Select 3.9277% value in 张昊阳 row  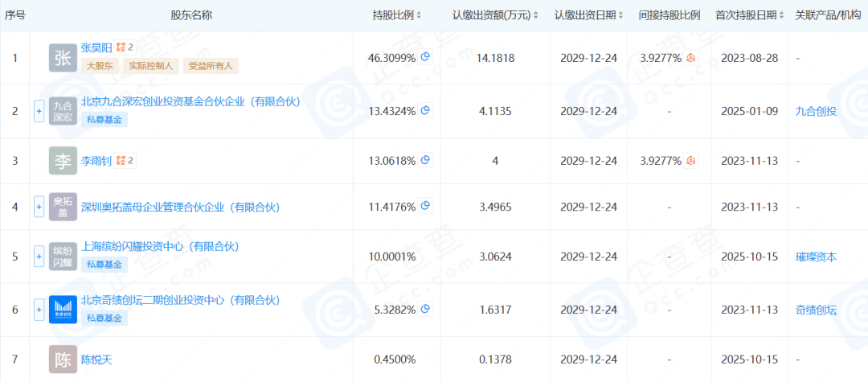coord(661,58)
